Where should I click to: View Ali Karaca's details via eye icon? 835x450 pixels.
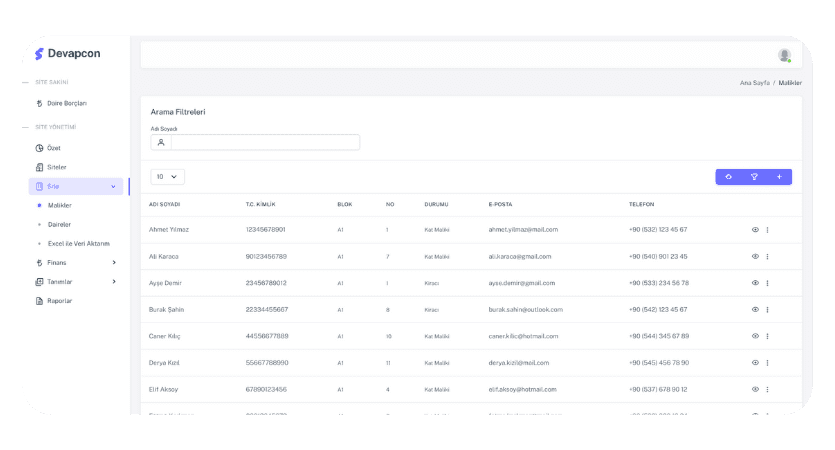coord(755,256)
